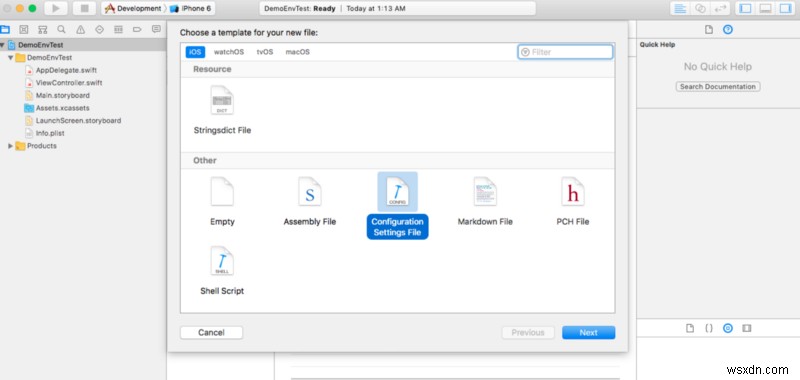Switch to the Version editor

pos(721,8)
